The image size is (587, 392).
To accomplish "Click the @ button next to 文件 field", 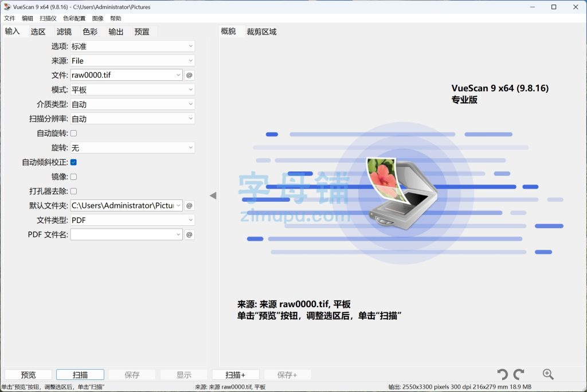I will coord(189,75).
